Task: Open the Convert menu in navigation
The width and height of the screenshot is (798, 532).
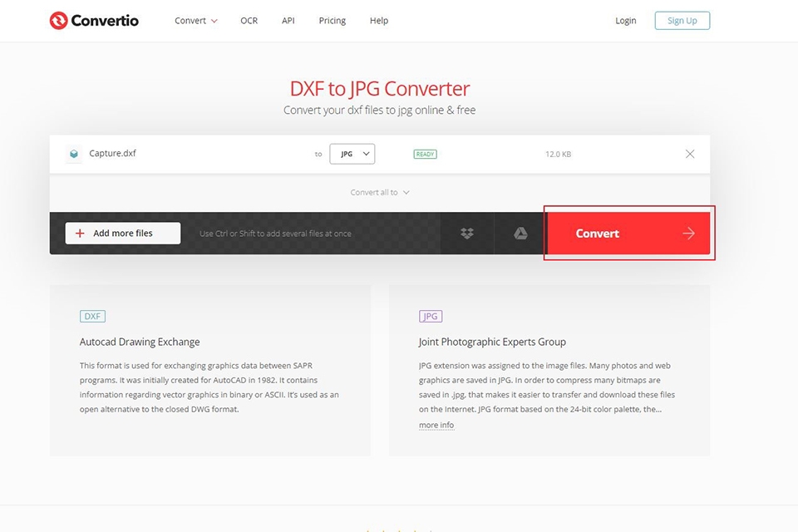Action: (x=196, y=20)
